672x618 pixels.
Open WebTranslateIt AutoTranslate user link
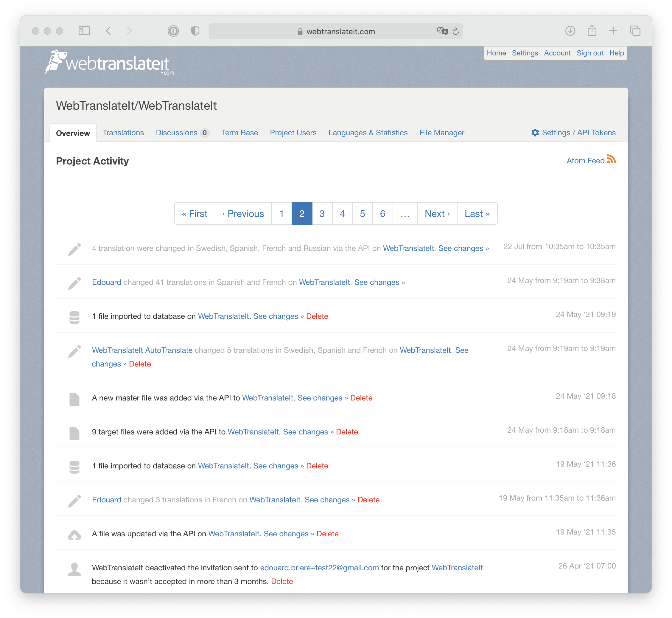click(142, 350)
